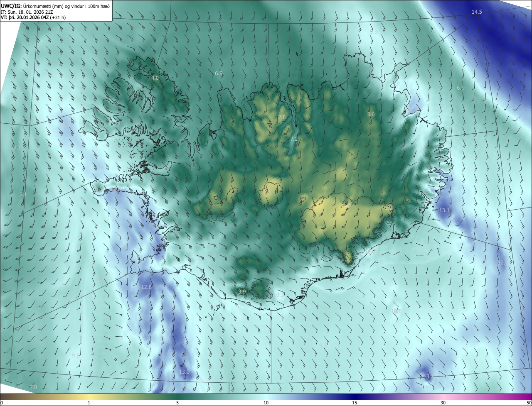
Task: Click the 7.3 value along the western border
Action: [17, 147]
